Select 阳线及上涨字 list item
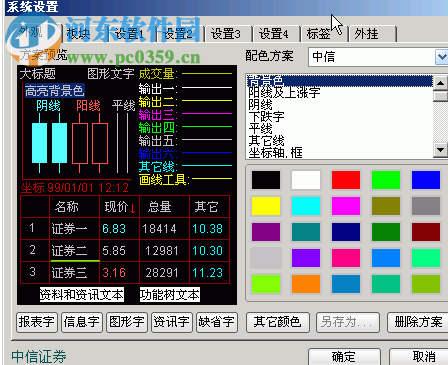Viewport: 448px width, 365px height. tap(340, 93)
